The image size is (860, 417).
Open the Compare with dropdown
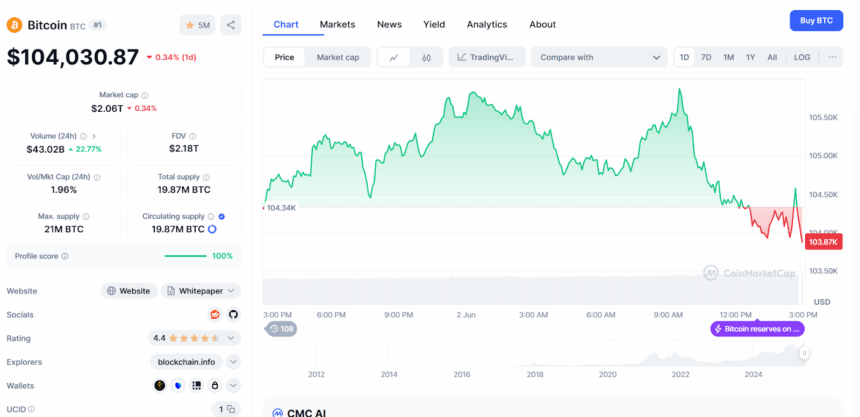pyautogui.click(x=599, y=57)
